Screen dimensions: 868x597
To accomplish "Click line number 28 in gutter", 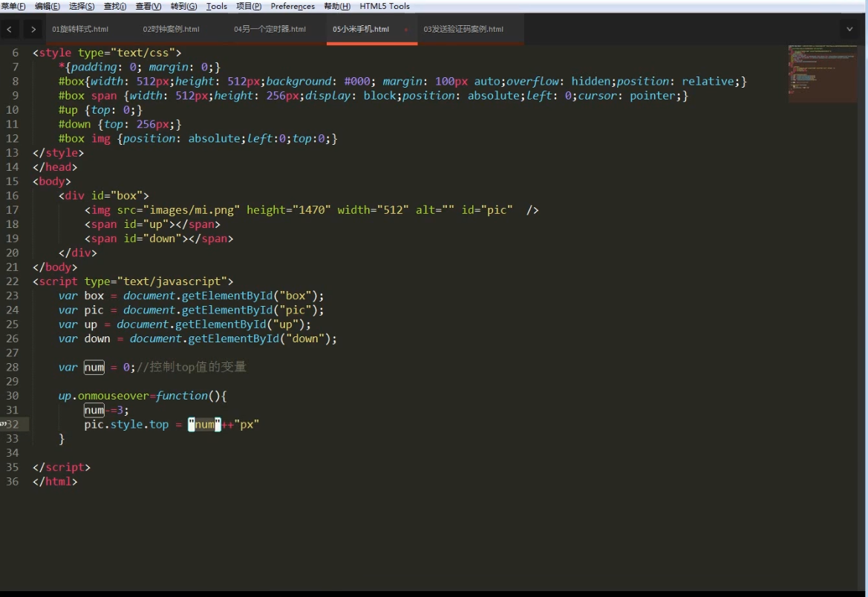I will (x=12, y=367).
